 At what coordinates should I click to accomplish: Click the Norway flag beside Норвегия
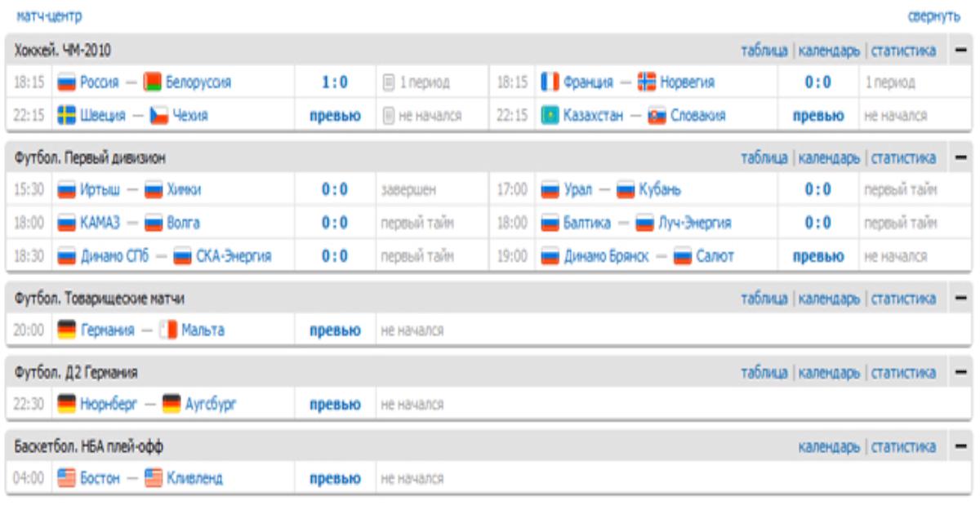647,82
